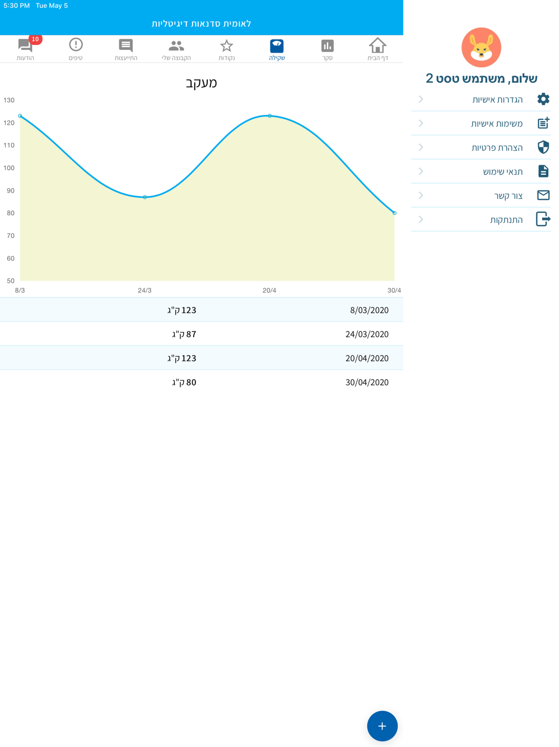Image resolution: width=560 pixels, height=747 pixels.
Task: Click the התנתקות logout link
Action: (506, 220)
